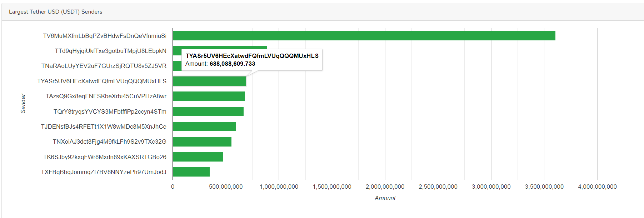Select the TXFBqBbqJommqZf7BV8NNYzePh97UmJodJ label
The image size is (644, 218).
point(104,172)
